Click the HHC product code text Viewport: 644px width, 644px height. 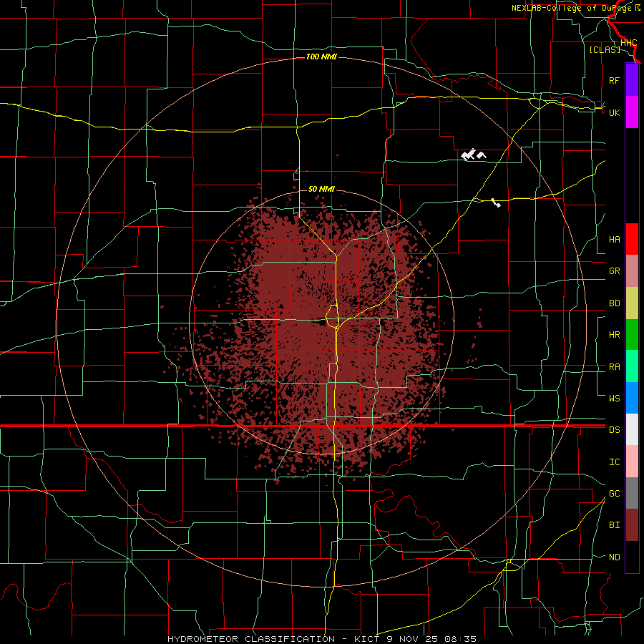(628, 43)
